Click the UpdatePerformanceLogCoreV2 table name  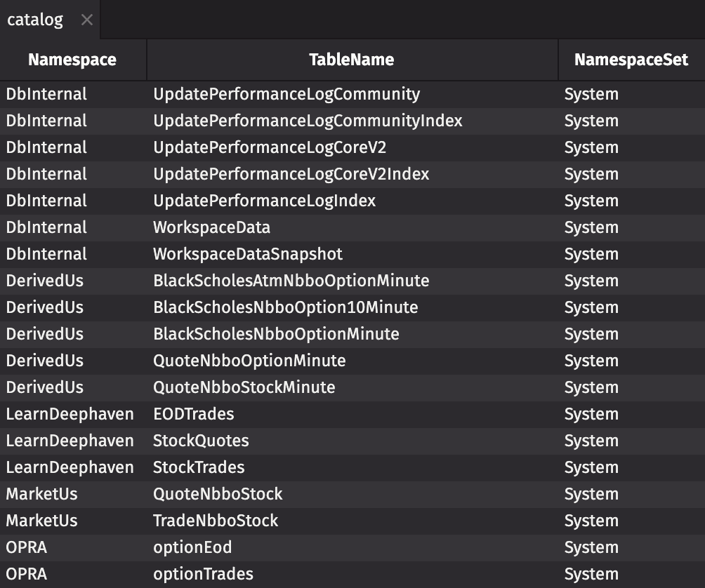pos(270,147)
